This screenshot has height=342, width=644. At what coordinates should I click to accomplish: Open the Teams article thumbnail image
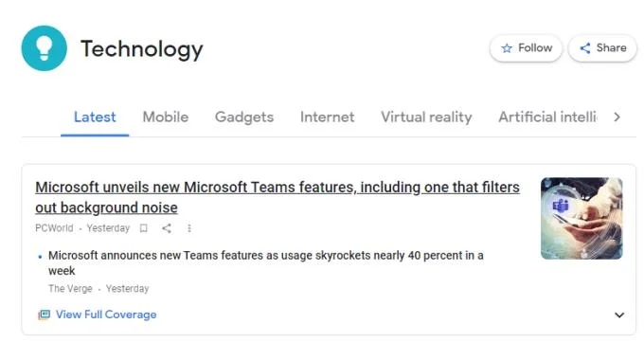click(x=581, y=218)
